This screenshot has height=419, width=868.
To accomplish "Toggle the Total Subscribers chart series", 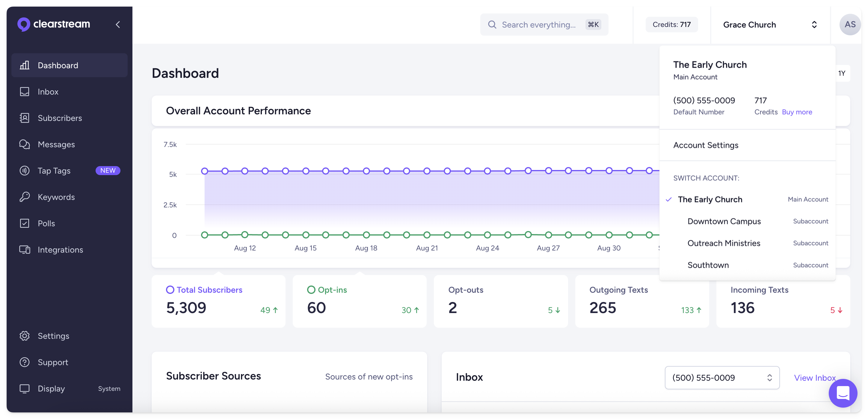I will click(218, 301).
